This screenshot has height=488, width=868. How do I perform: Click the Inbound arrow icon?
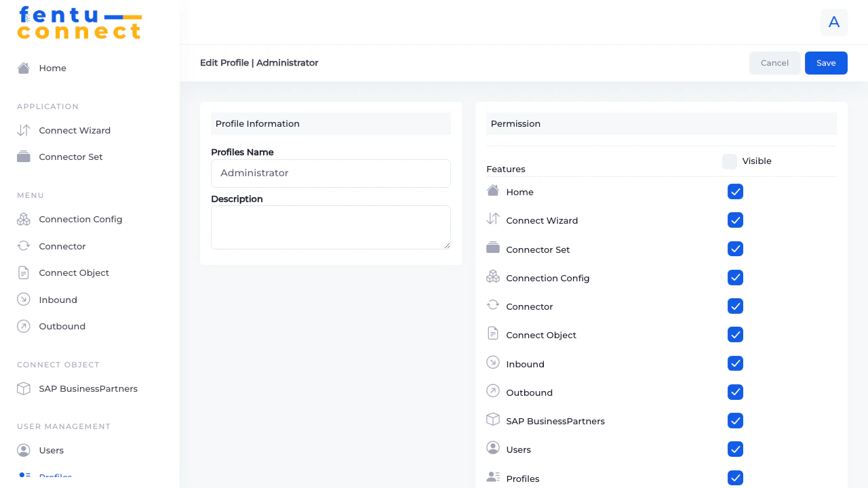pos(23,300)
